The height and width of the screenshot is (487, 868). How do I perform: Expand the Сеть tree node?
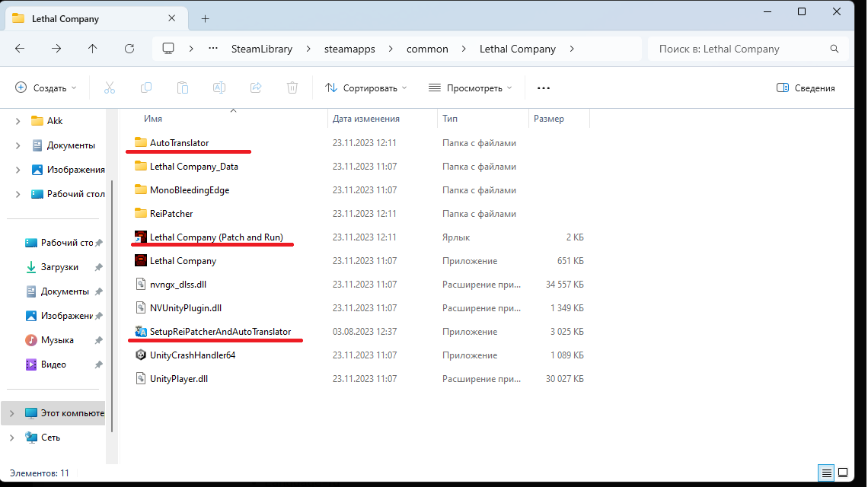pos(11,438)
